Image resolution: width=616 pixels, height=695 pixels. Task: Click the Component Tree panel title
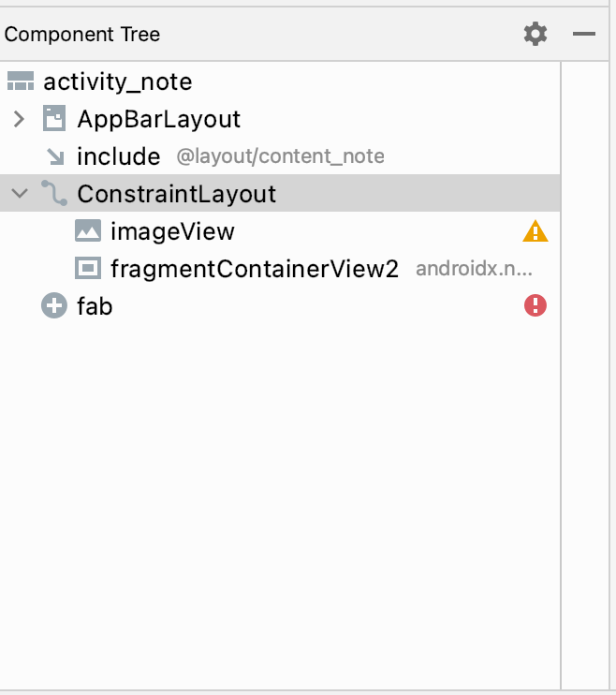click(x=82, y=35)
